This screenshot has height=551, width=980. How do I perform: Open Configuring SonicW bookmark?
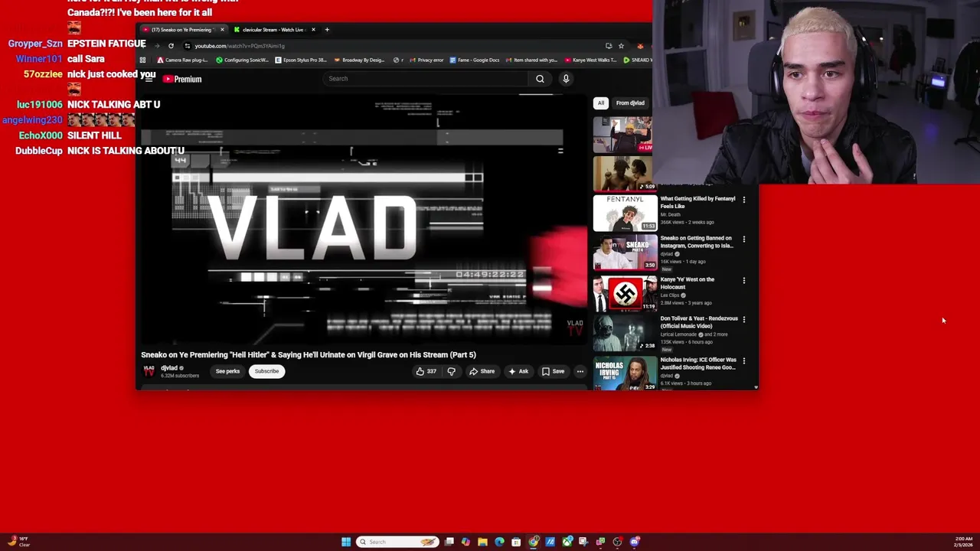(242, 60)
